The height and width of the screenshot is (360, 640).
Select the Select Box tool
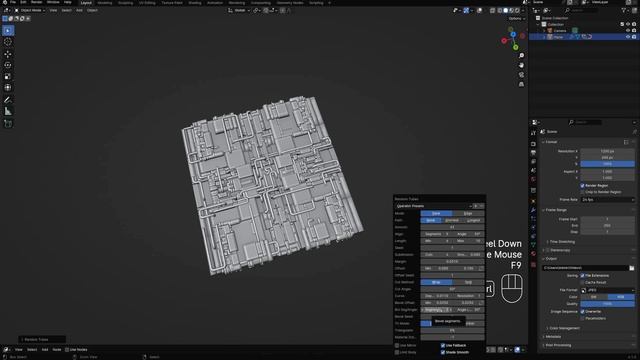(8, 31)
